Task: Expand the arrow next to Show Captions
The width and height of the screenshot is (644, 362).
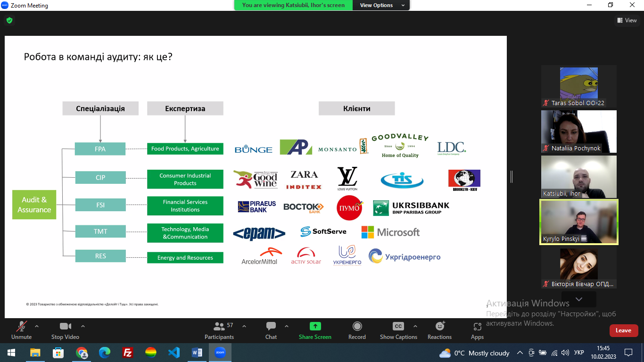Action: point(415,326)
